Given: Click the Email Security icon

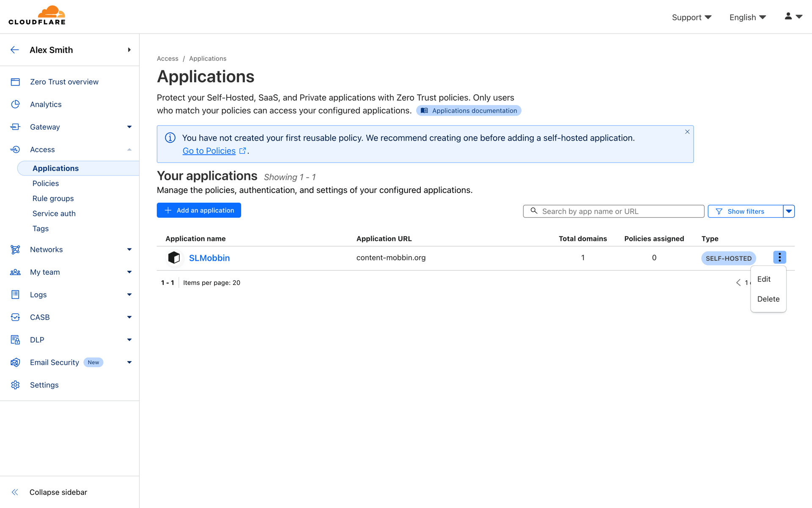Looking at the screenshot, I should tap(15, 362).
